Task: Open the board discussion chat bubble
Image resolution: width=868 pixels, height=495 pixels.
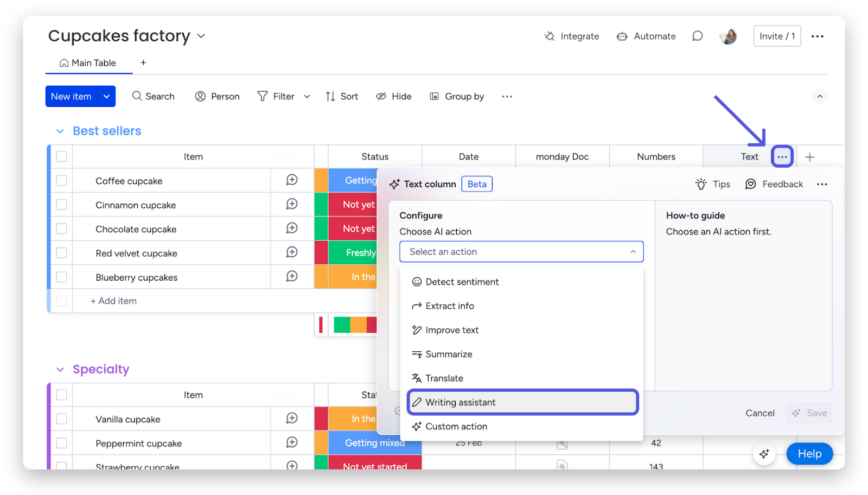Action: point(698,36)
